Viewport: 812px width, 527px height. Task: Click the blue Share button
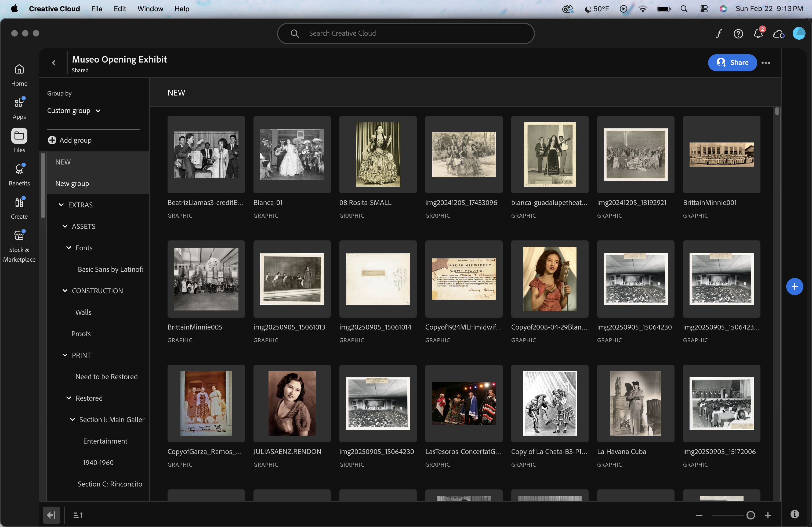coord(732,63)
